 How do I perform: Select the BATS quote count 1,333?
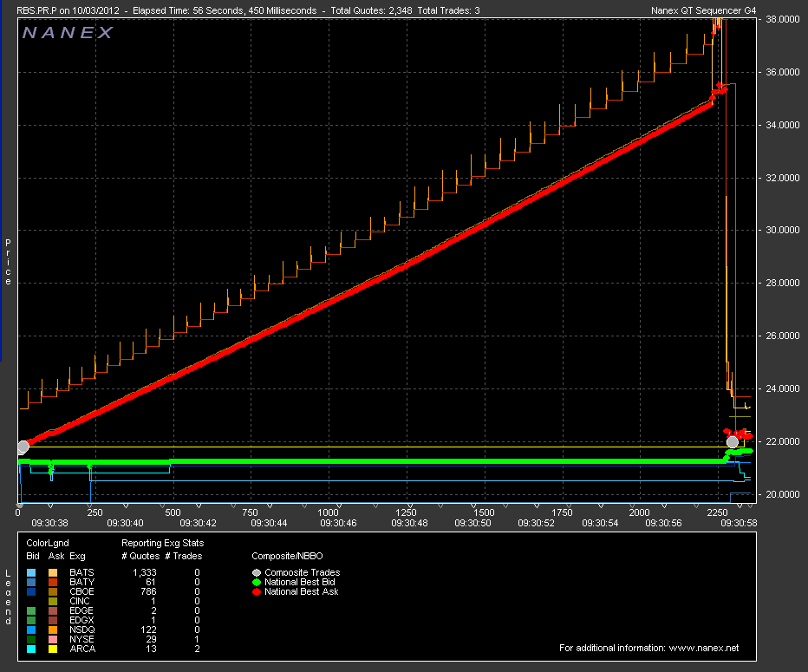pos(144,572)
